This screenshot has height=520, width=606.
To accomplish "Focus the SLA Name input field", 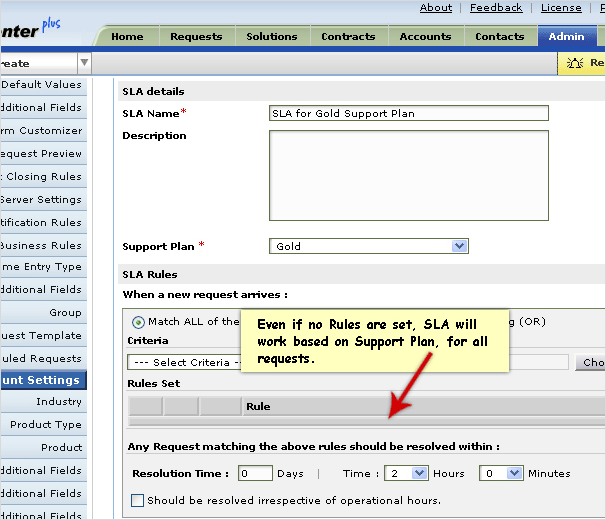I will pyautogui.click(x=409, y=113).
